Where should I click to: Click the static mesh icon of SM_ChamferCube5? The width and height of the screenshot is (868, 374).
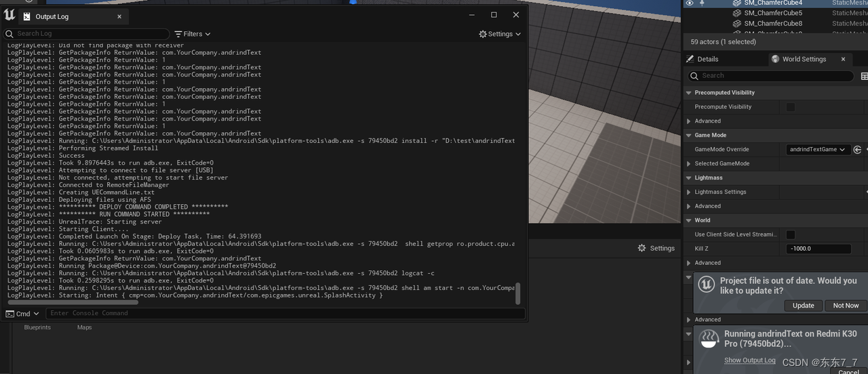(x=737, y=13)
